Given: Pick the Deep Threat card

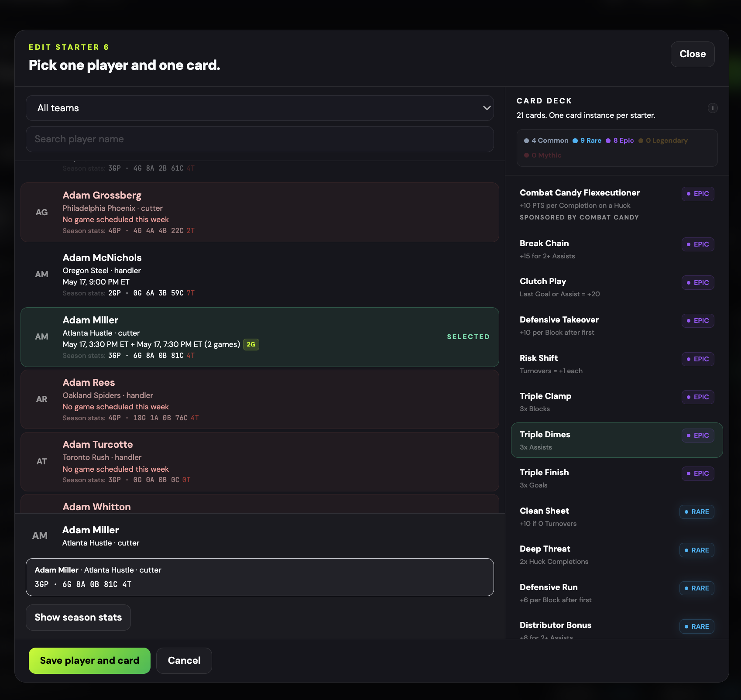Looking at the screenshot, I should (x=617, y=555).
